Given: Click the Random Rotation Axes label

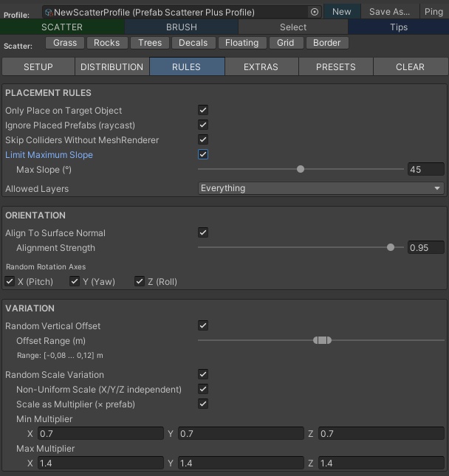Looking at the screenshot, I should (x=46, y=266).
